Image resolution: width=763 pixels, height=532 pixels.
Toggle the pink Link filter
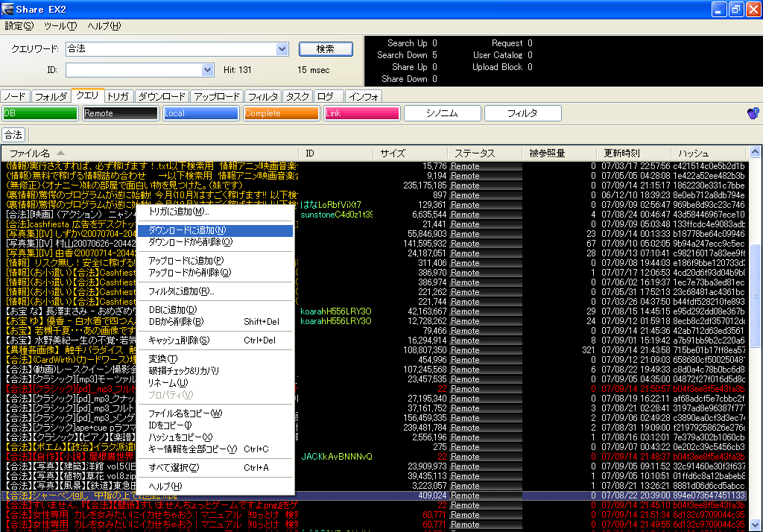pyautogui.click(x=362, y=113)
